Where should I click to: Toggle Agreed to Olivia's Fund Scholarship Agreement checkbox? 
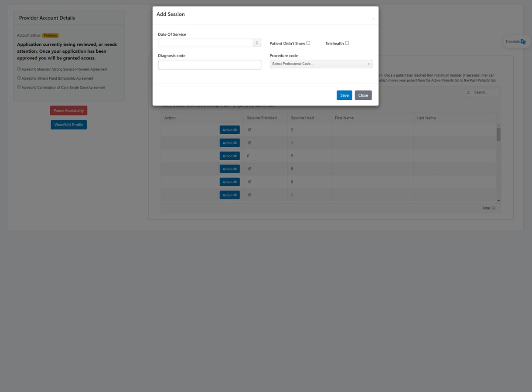tap(19, 78)
